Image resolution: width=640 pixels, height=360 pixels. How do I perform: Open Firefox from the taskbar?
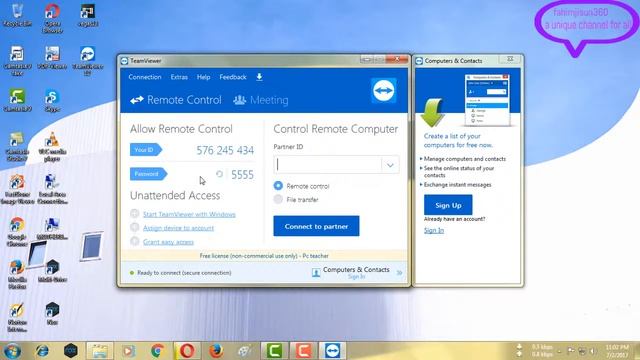pos(216,351)
